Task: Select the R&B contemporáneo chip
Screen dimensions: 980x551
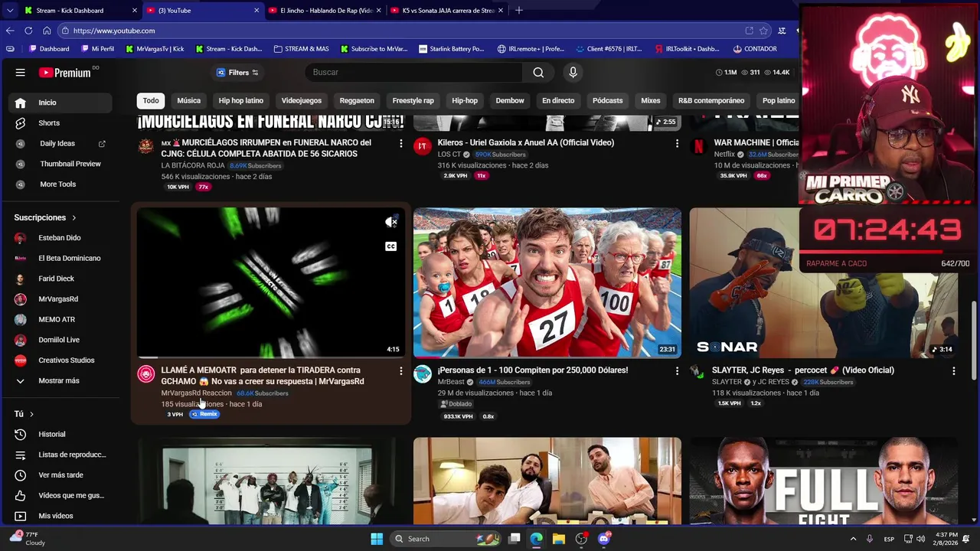Action: point(710,101)
